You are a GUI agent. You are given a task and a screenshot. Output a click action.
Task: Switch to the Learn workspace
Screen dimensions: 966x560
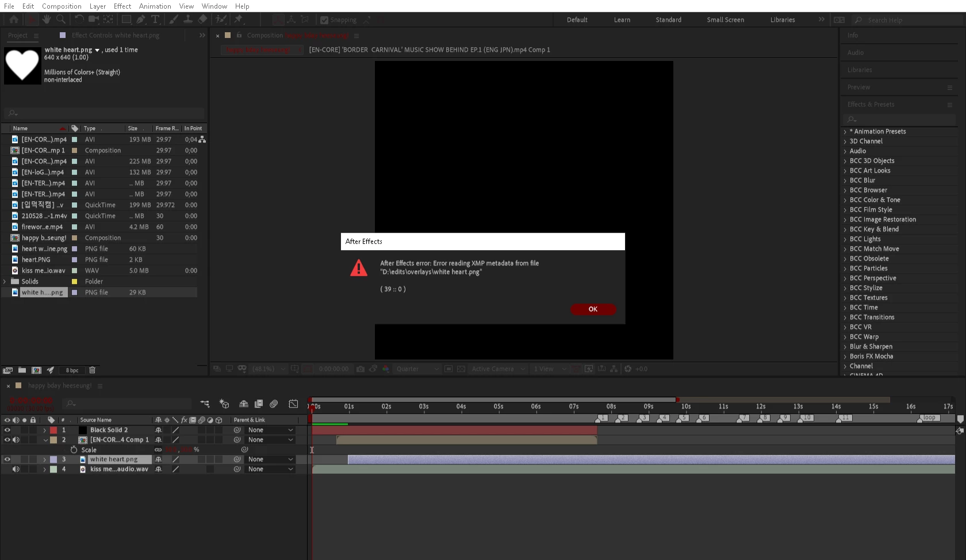click(622, 20)
